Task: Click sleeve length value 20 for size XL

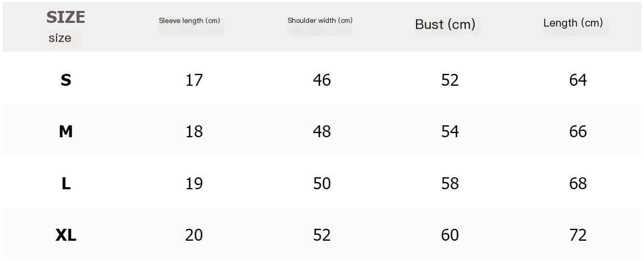Action: (x=194, y=235)
